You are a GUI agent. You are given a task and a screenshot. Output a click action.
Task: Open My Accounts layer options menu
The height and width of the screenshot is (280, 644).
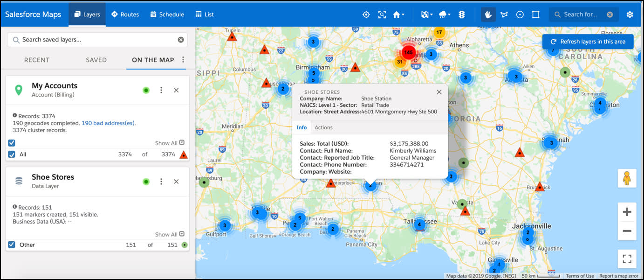[x=161, y=90]
